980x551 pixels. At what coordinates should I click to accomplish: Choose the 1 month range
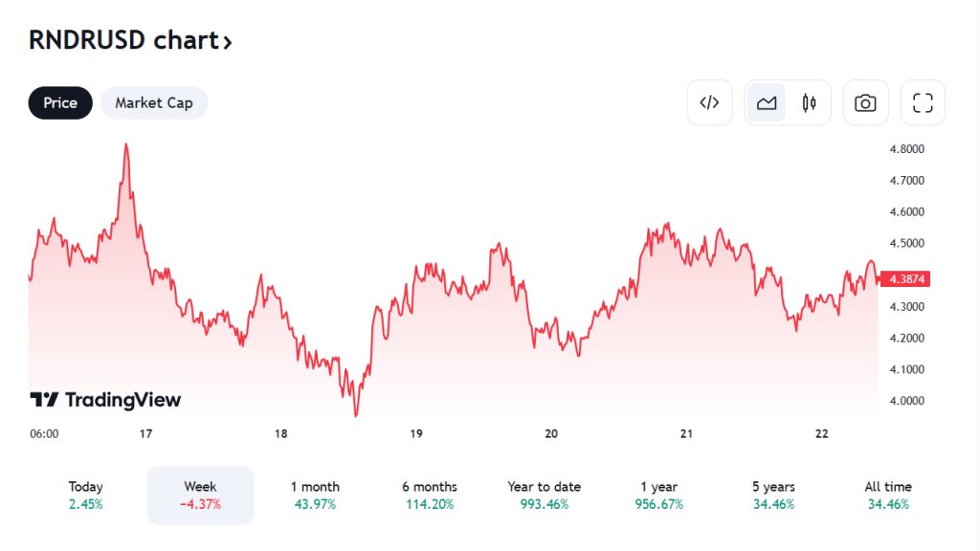315,495
